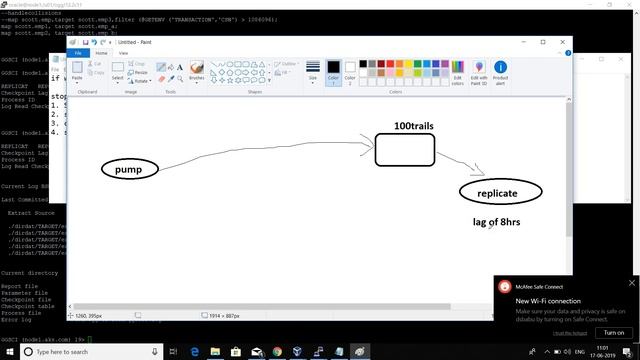Screen dimensions: 640x360
Task: Select the Pencil tool in Paint
Action: click(161, 67)
